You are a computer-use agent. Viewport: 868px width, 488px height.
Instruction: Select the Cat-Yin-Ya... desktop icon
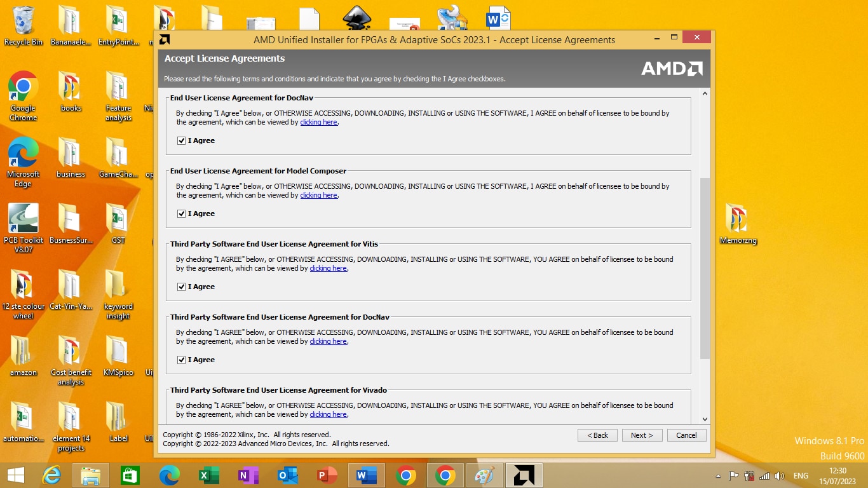click(x=71, y=290)
